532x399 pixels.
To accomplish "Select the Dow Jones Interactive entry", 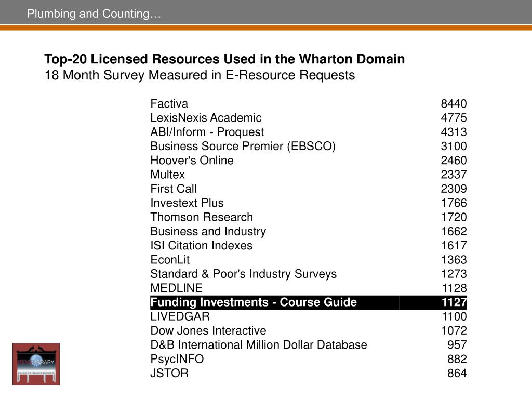I will [208, 331].
